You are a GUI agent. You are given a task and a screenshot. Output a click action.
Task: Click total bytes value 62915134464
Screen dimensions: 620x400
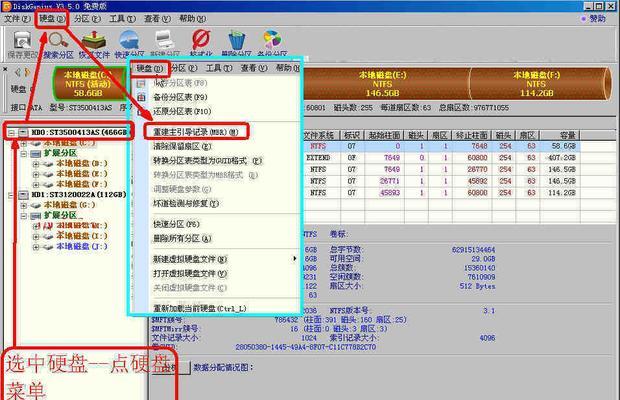click(473, 249)
